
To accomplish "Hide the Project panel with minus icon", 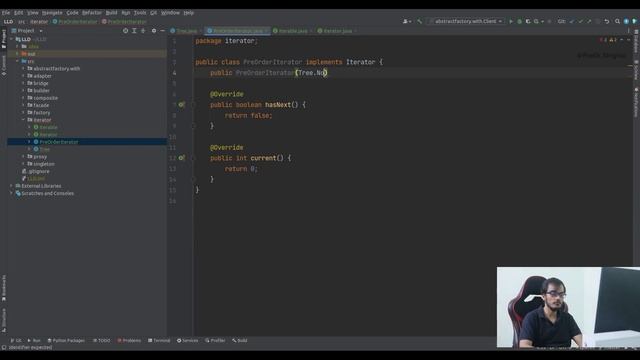I will 162,31.
